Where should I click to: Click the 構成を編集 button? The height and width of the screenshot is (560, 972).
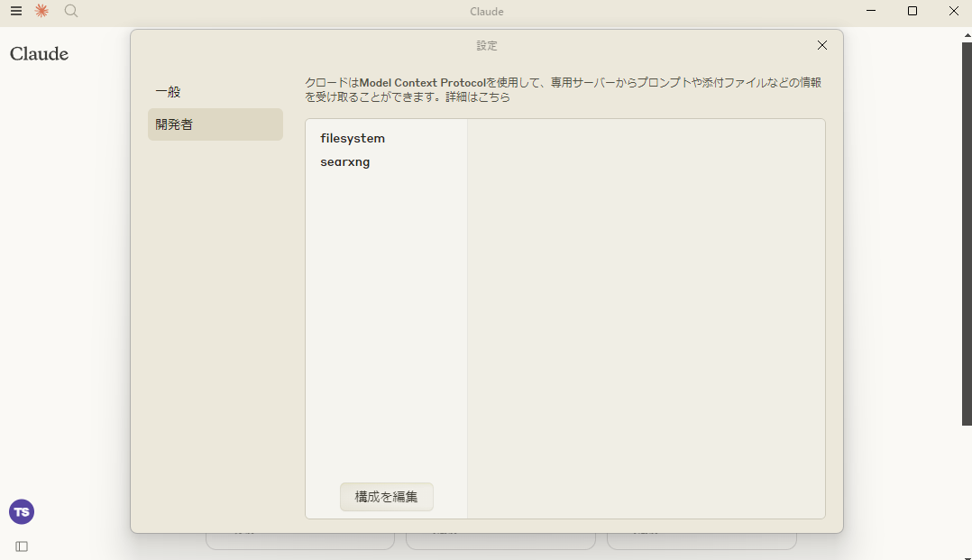pos(386,497)
